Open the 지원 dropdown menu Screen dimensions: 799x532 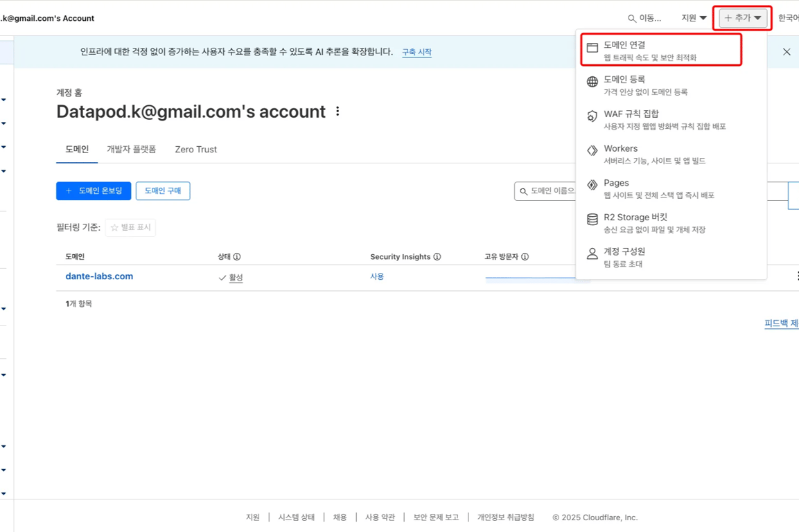tap(694, 18)
